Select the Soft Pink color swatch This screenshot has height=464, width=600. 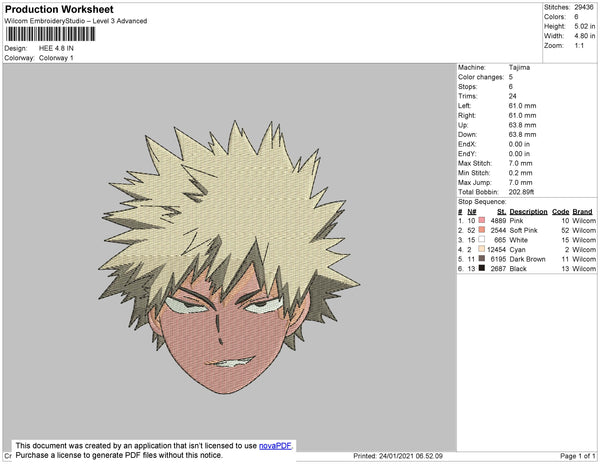[482, 230]
